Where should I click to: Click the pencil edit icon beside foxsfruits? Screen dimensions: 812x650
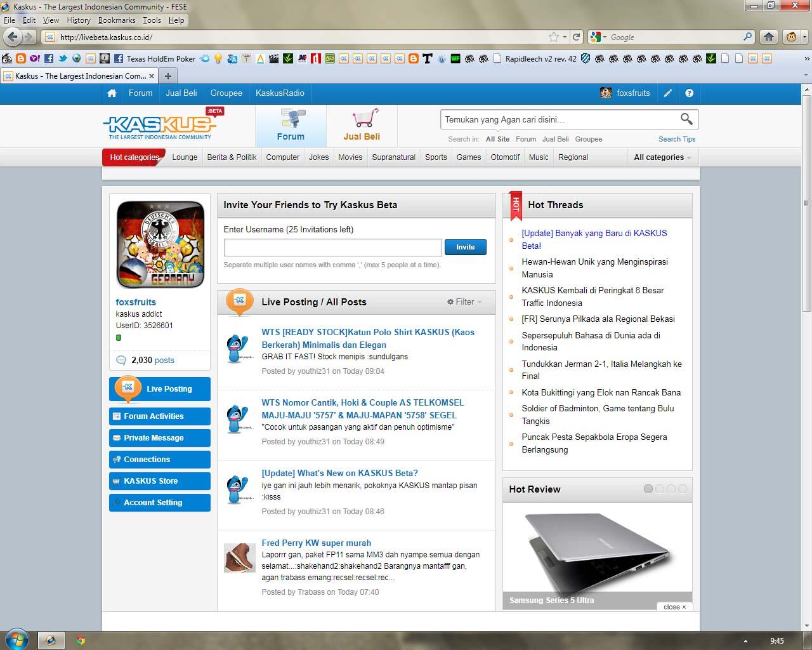click(668, 93)
